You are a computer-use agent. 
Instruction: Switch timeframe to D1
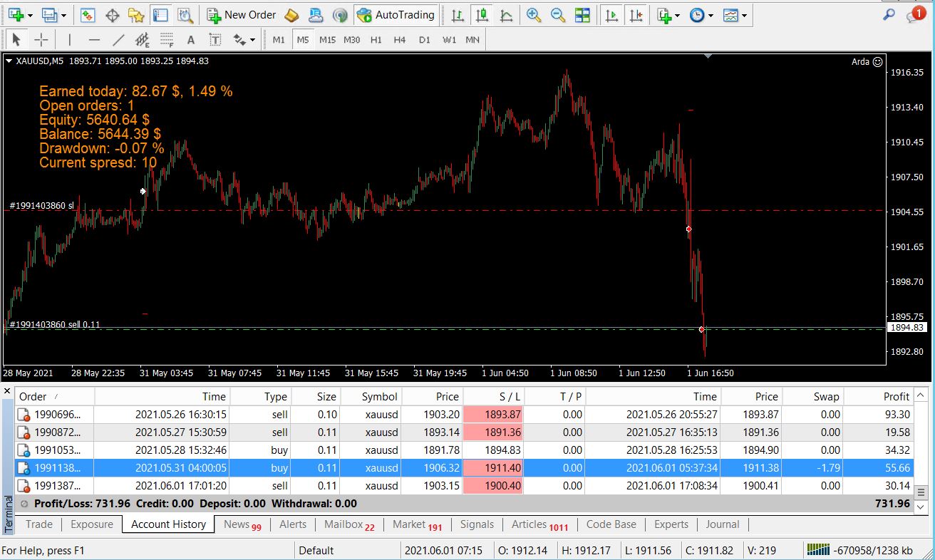point(425,40)
